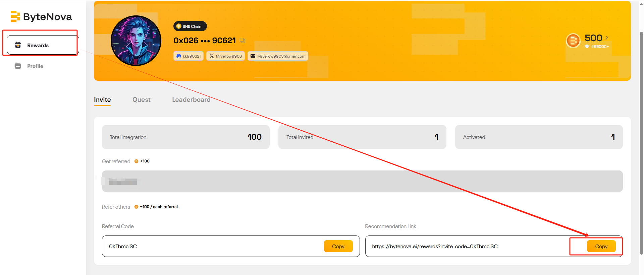Viewport: 644px width, 275px height.
Task: Copy the recommendation link
Action: [601, 246]
